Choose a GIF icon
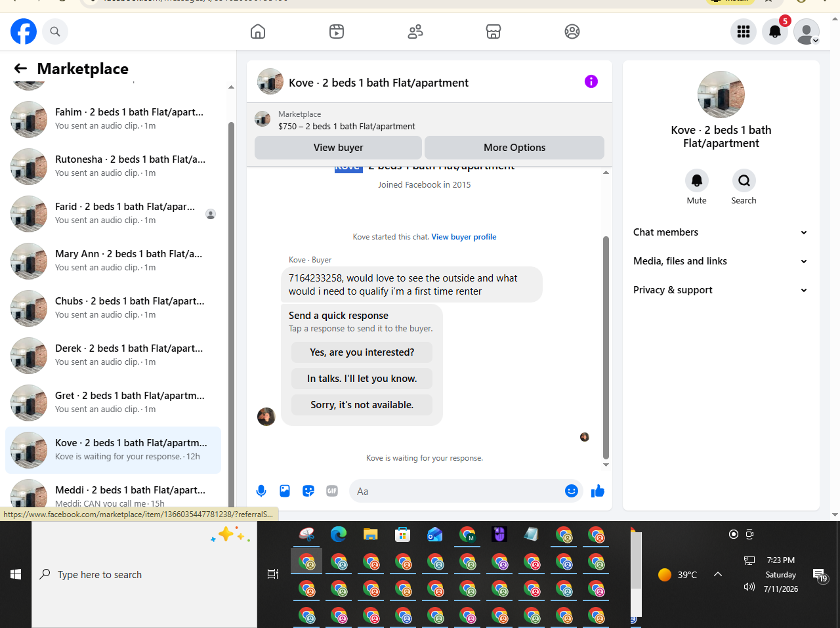The height and width of the screenshot is (628, 840). coord(332,491)
